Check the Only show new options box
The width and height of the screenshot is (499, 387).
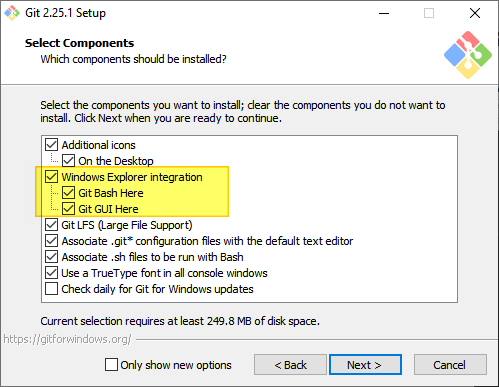click(111, 365)
